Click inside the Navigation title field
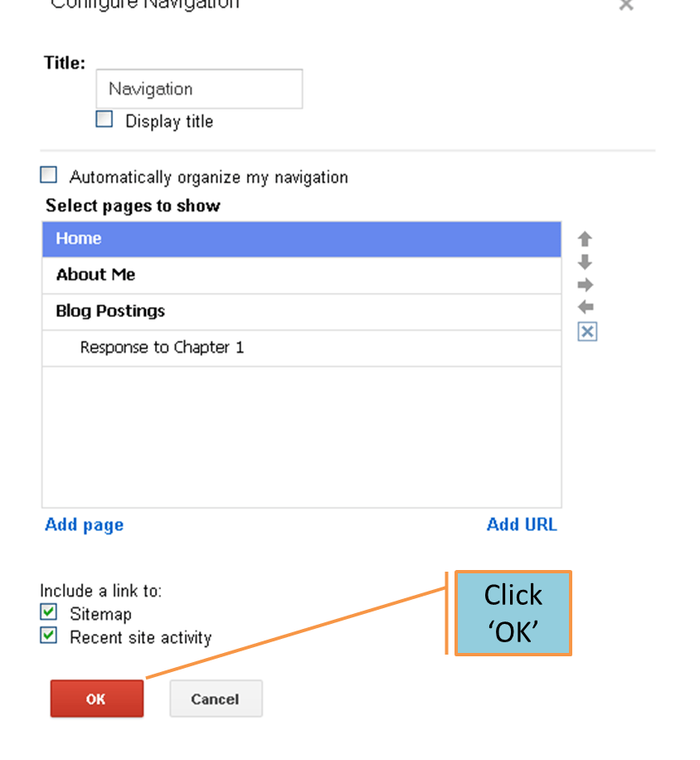 [x=199, y=88]
